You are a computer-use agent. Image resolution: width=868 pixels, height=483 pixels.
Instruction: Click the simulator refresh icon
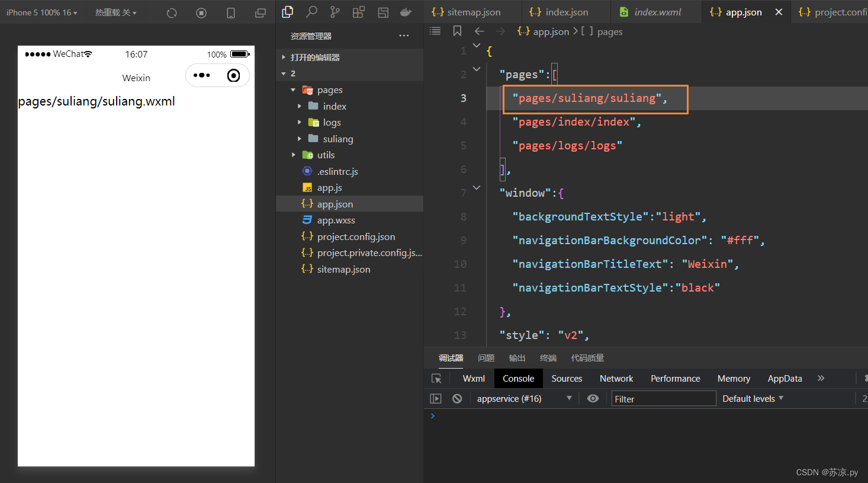(172, 12)
